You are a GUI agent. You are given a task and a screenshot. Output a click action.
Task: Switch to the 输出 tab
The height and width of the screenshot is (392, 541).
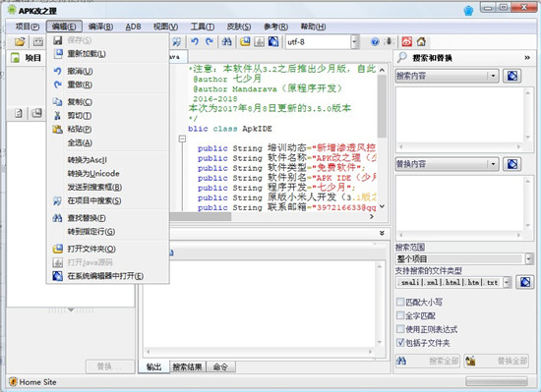[153, 366]
